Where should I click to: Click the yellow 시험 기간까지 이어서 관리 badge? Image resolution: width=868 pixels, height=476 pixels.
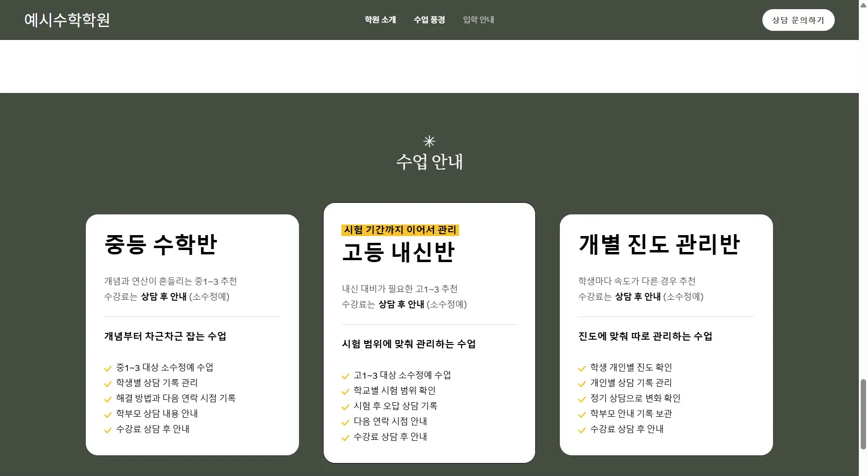point(400,230)
